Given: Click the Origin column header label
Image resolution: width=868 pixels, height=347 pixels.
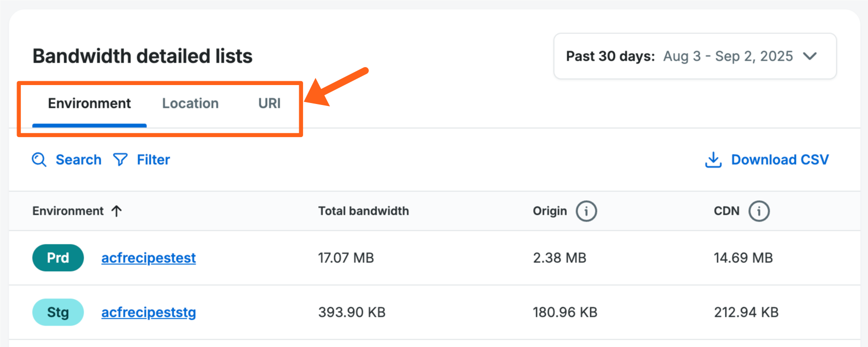Looking at the screenshot, I should tap(550, 211).
